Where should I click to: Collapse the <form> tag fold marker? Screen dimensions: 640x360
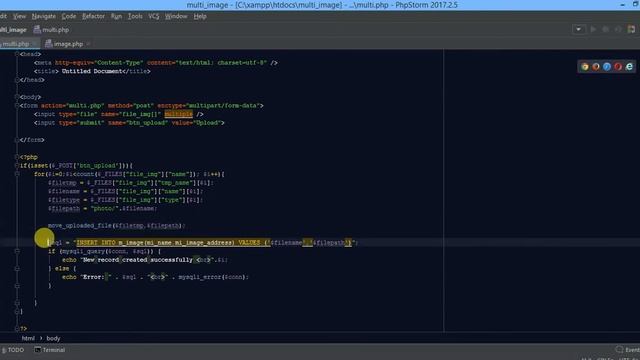[x=17, y=105]
